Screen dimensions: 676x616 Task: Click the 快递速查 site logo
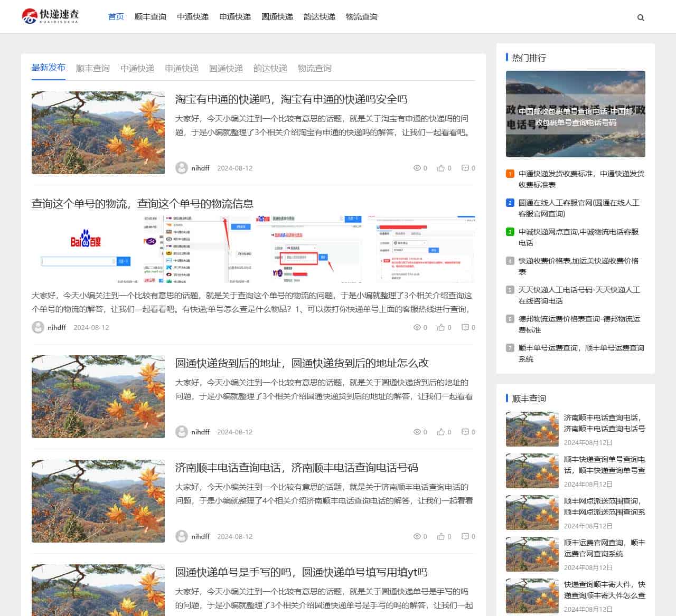point(50,16)
